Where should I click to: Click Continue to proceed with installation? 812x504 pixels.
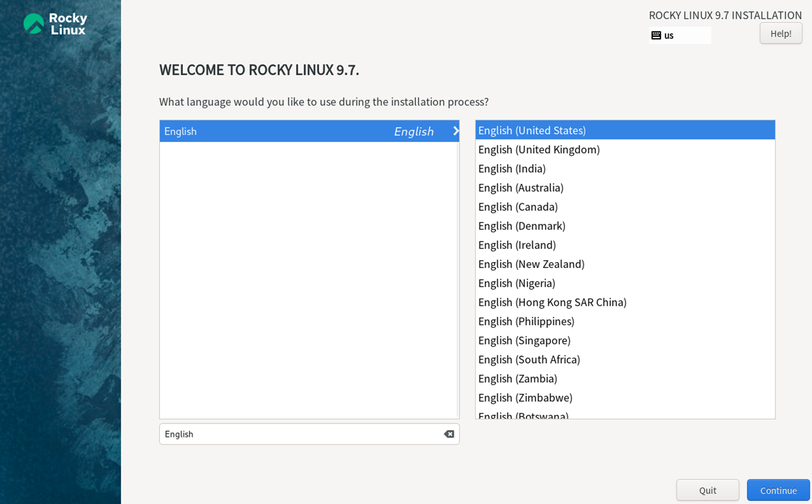click(778, 490)
